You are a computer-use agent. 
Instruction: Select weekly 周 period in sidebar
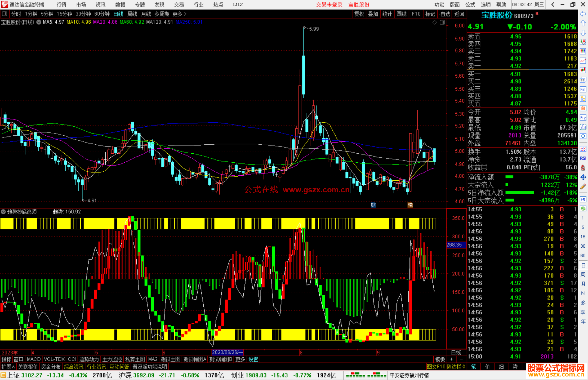[x=583, y=274]
